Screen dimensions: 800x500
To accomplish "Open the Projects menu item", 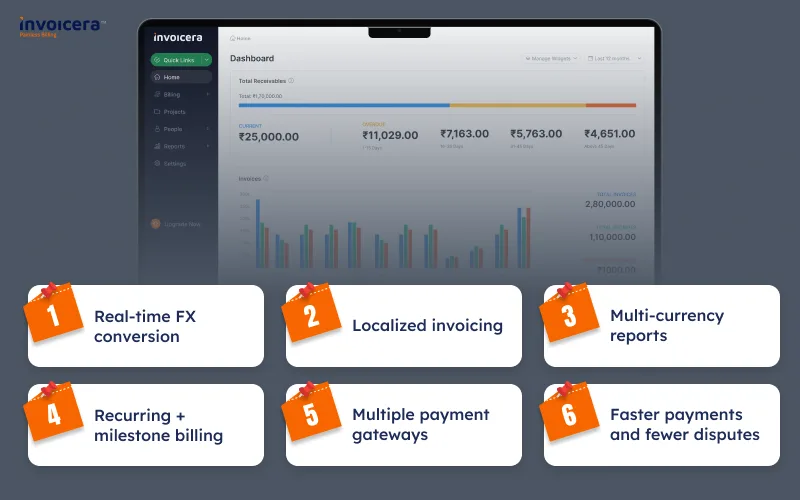I will [175, 112].
